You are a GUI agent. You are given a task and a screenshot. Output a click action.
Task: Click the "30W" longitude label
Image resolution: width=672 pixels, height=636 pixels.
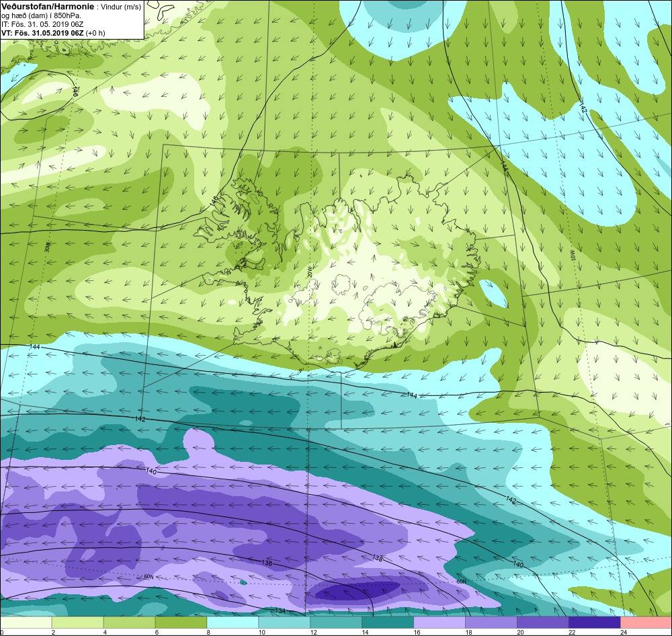(x=47, y=247)
